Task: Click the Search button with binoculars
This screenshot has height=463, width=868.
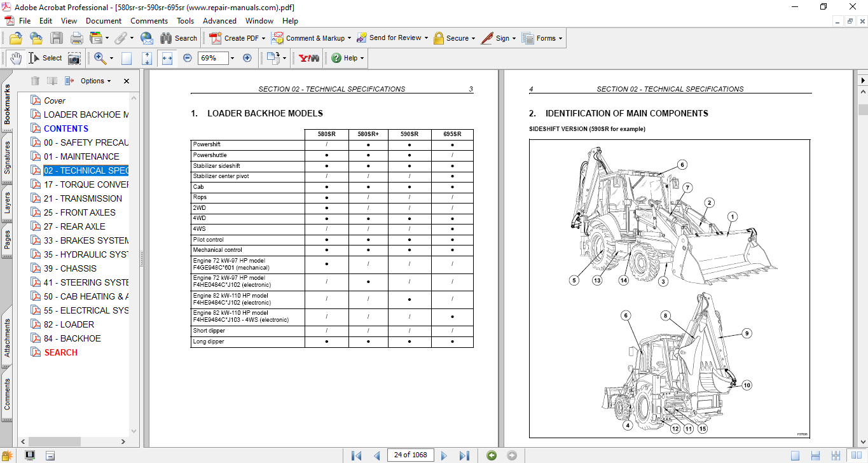Action: coord(179,38)
